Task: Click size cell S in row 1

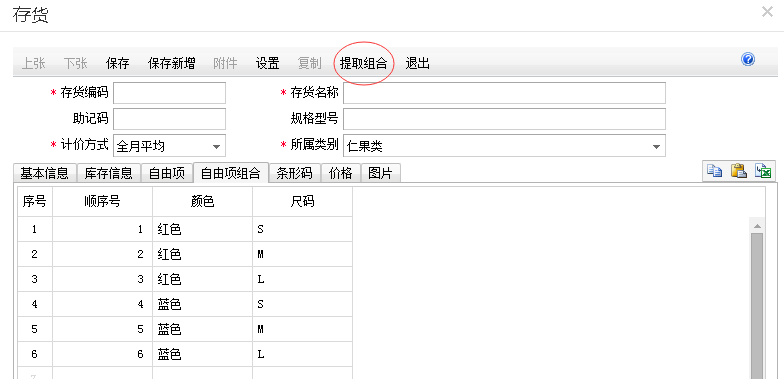Action: click(302, 230)
